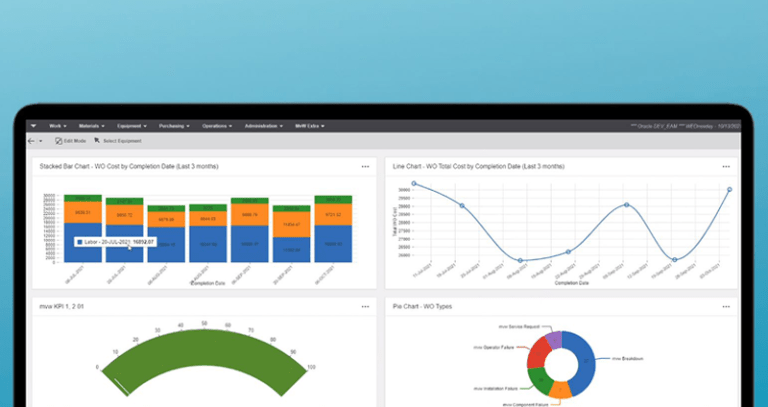Click the first data point on line chart
The width and height of the screenshot is (768, 407).
pos(414,184)
